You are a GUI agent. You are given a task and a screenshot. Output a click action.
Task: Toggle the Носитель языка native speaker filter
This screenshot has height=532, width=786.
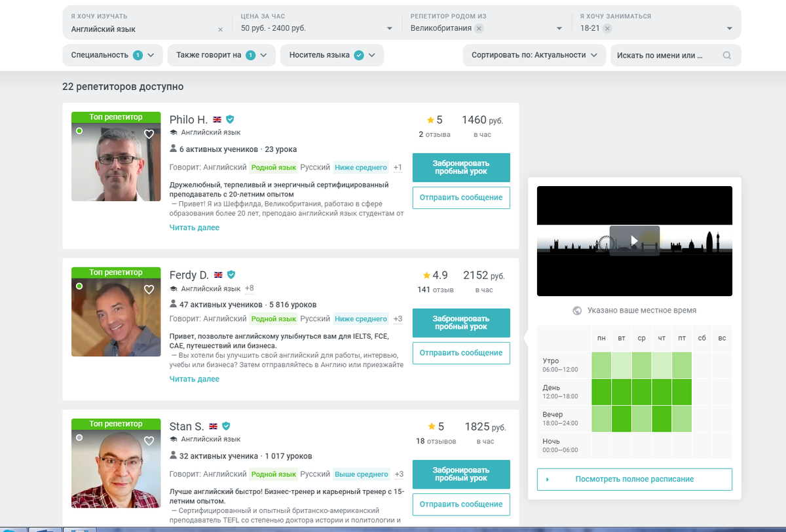pyautogui.click(x=332, y=55)
